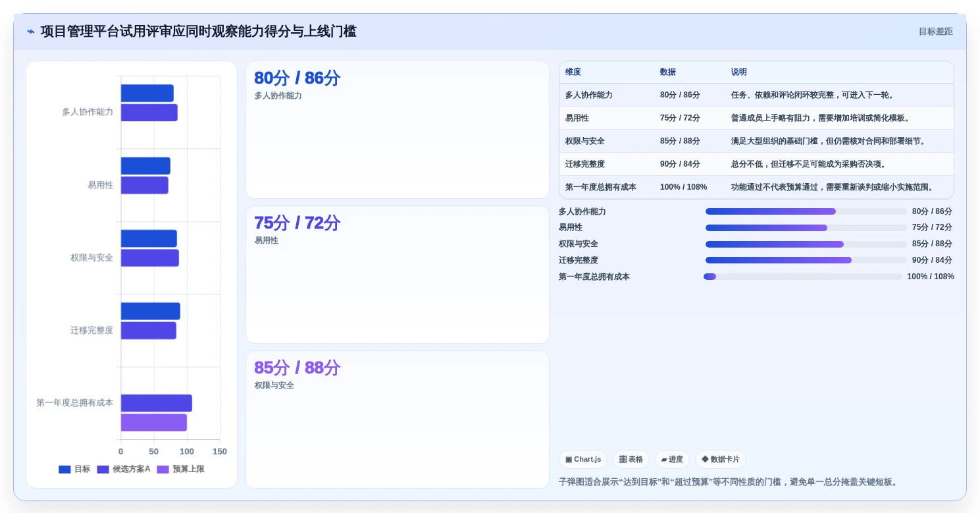Click the 易用性 progress bar
The width and height of the screenshot is (980, 513).
[x=806, y=228]
